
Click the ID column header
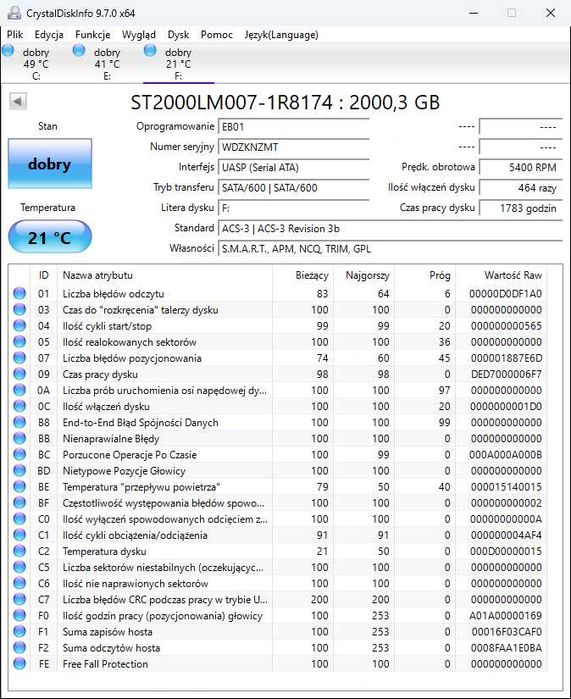44,275
